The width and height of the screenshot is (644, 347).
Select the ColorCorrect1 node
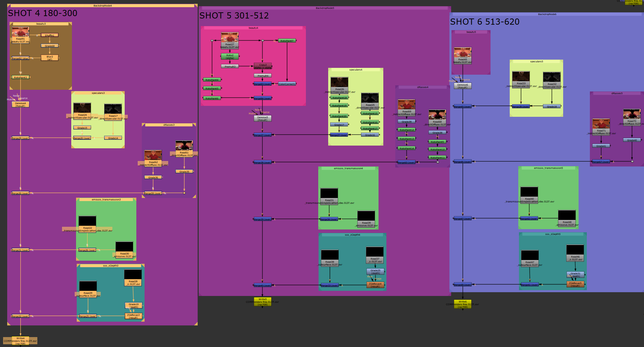pos(287,84)
